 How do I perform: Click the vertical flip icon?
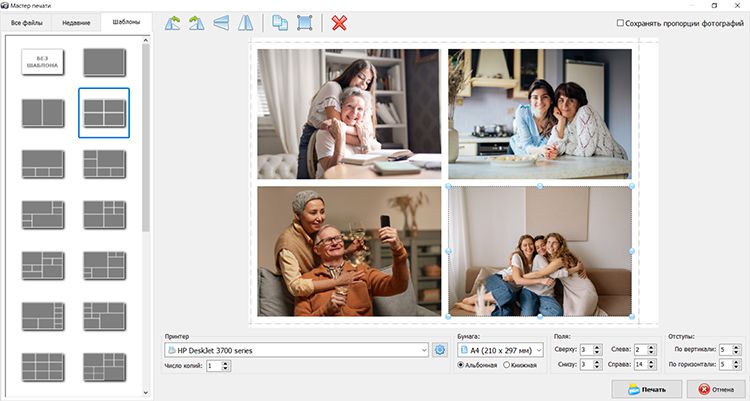click(221, 22)
